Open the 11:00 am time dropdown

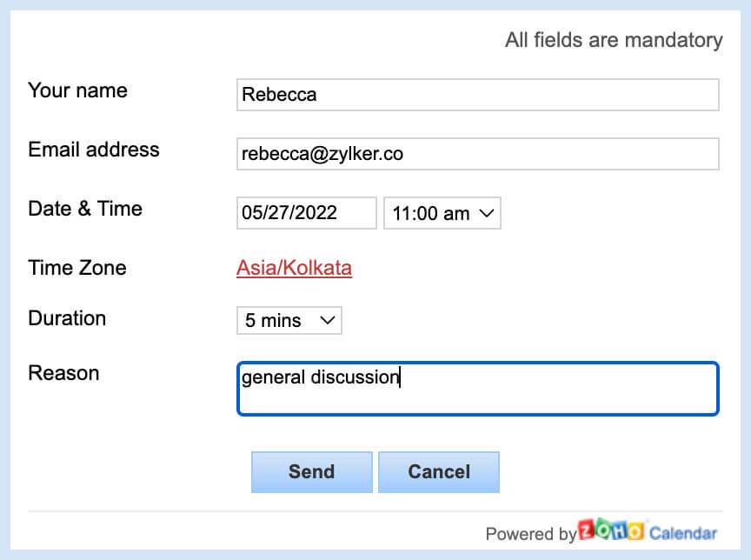(442, 213)
